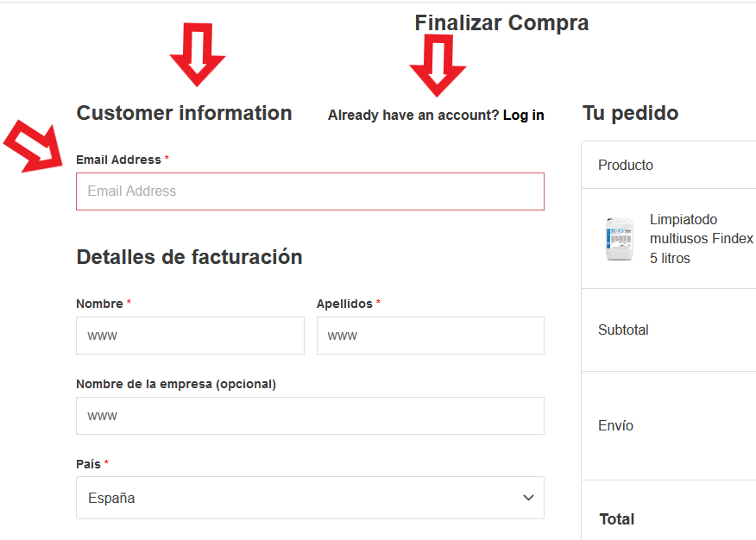The width and height of the screenshot is (756, 540).
Task: Click the Envío row label
Action: [615, 425]
